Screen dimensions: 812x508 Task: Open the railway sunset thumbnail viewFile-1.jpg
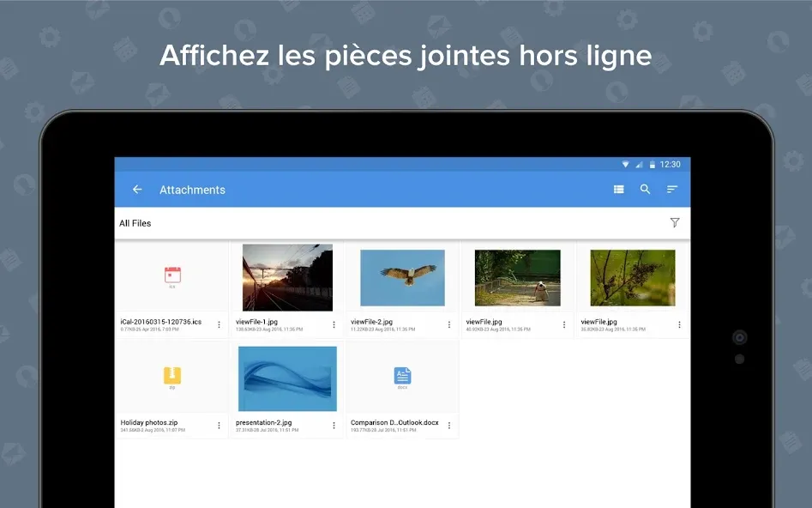pos(287,278)
